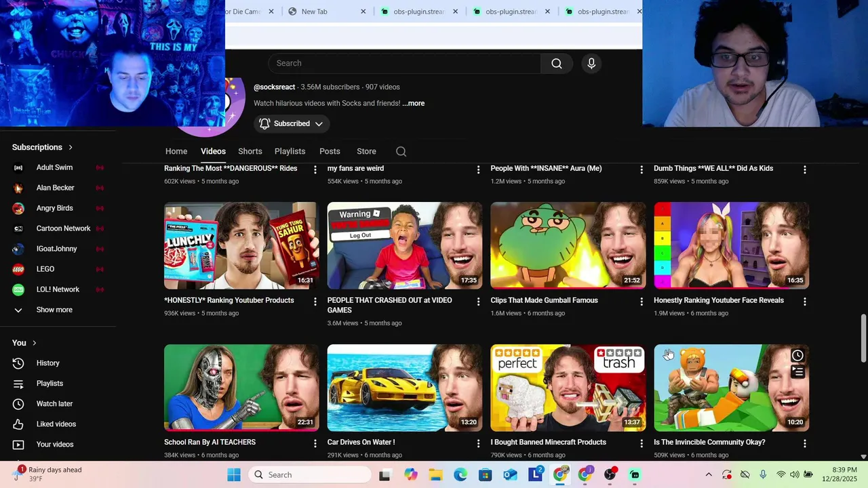Open more options for School Ran By AI TEACHERS
Image resolution: width=868 pixels, height=488 pixels.
point(315,443)
